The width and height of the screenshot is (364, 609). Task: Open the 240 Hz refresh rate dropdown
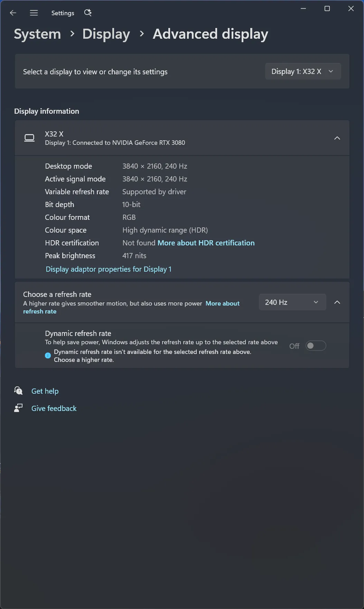(x=292, y=302)
